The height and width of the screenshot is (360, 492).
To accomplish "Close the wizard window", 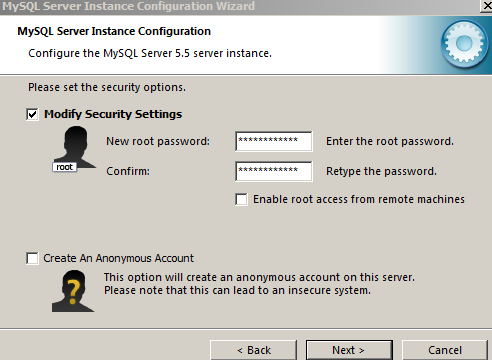I will (487, 6).
